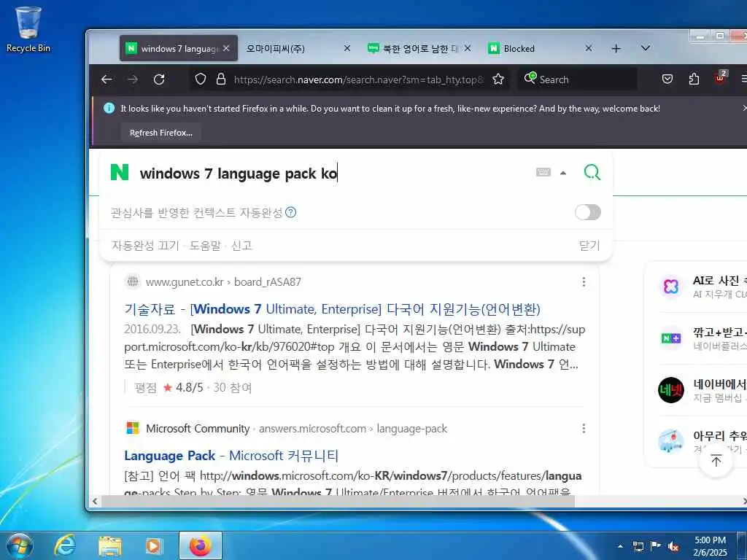The height and width of the screenshot is (560, 747).
Task: Click the 도움말 link in autocomplete panel
Action: 205,246
